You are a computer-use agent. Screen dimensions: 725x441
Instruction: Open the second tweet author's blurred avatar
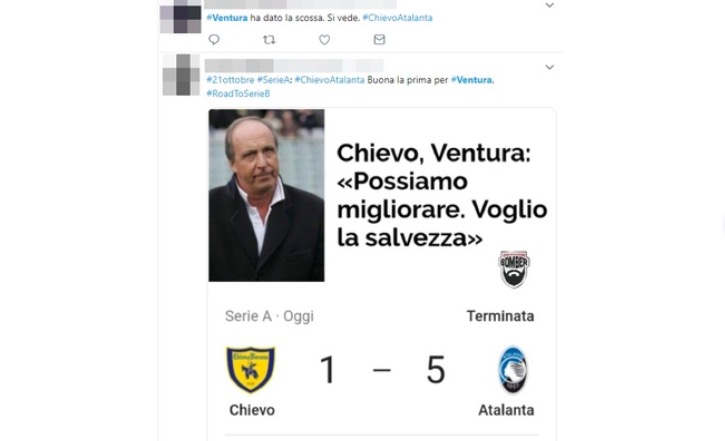point(181,75)
